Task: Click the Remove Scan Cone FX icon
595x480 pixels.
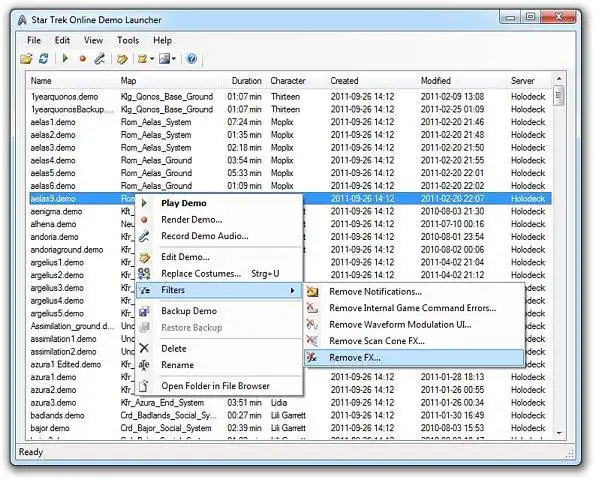Action: pyautogui.click(x=312, y=341)
